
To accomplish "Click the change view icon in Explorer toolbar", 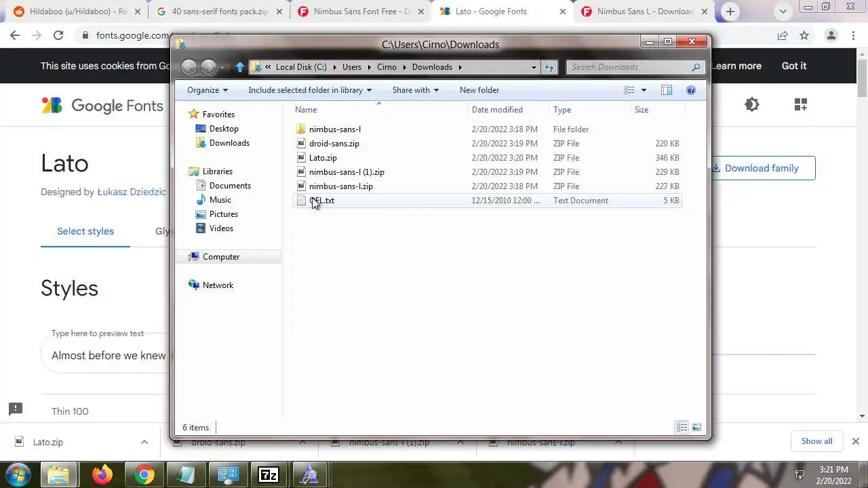I will (629, 90).
